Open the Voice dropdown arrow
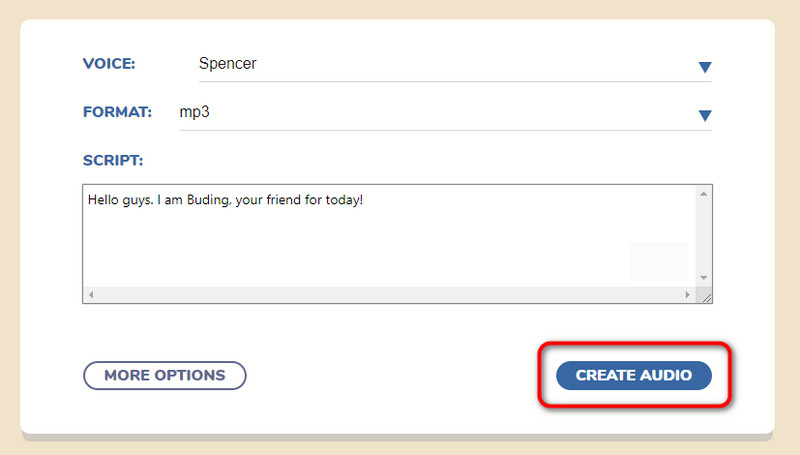The image size is (800, 455). coord(704,67)
